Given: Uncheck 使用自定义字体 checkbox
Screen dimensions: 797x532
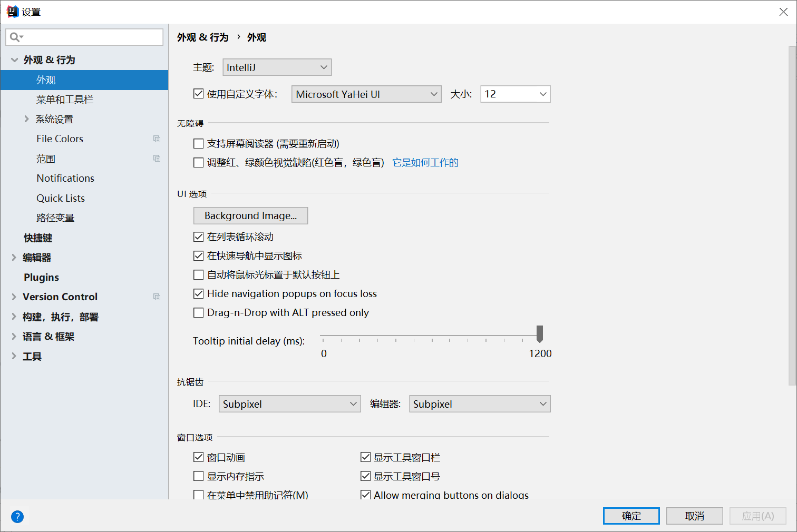Looking at the screenshot, I should [199, 94].
